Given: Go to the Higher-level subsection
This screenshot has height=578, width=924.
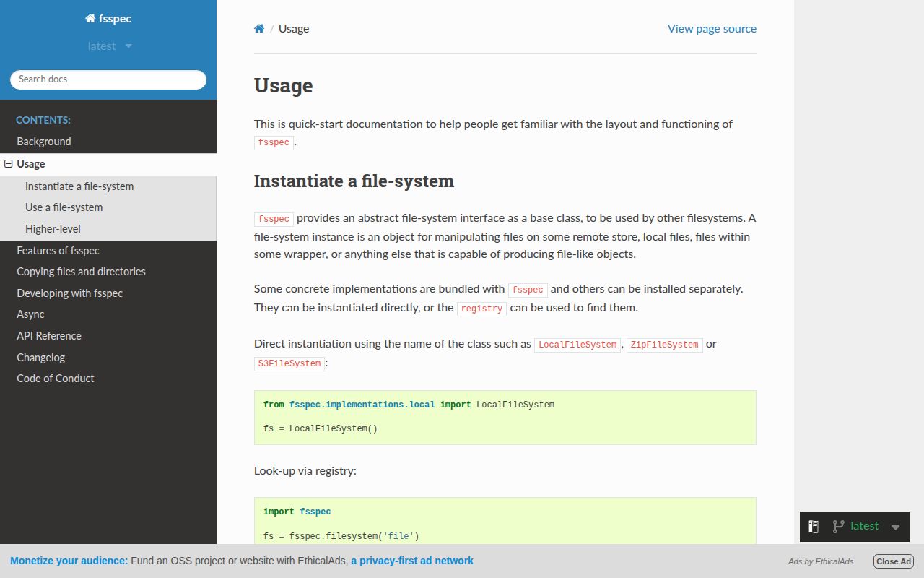Looking at the screenshot, I should tap(108, 229).
